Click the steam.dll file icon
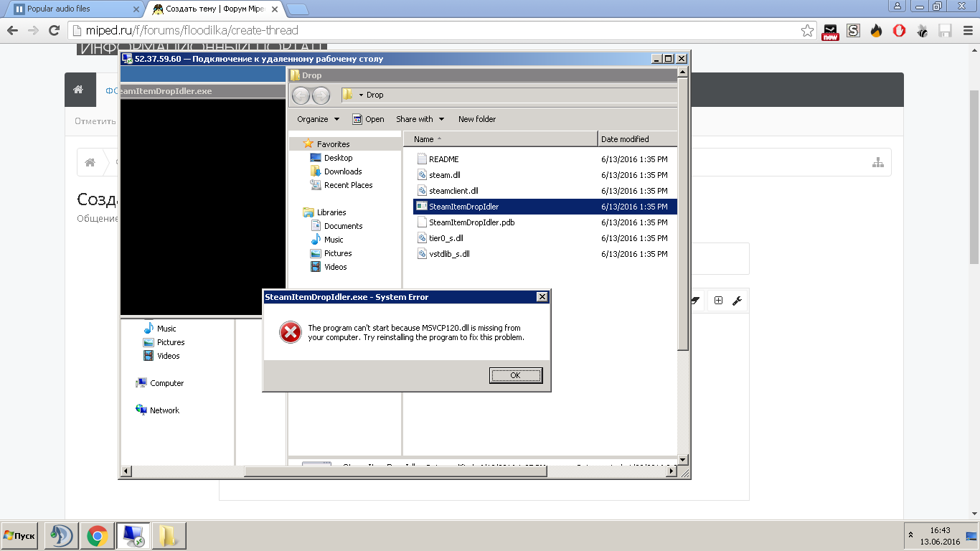This screenshot has height=551, width=980. (422, 175)
